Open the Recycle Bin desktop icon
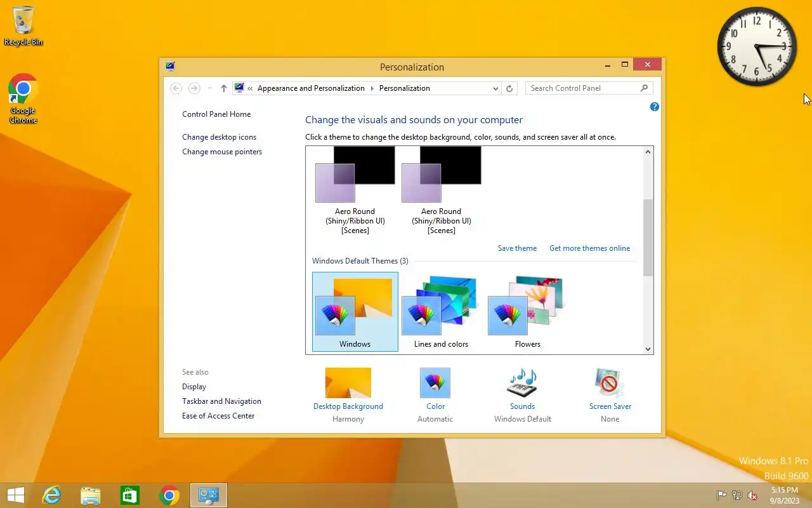This screenshot has height=508, width=812. [x=23, y=26]
